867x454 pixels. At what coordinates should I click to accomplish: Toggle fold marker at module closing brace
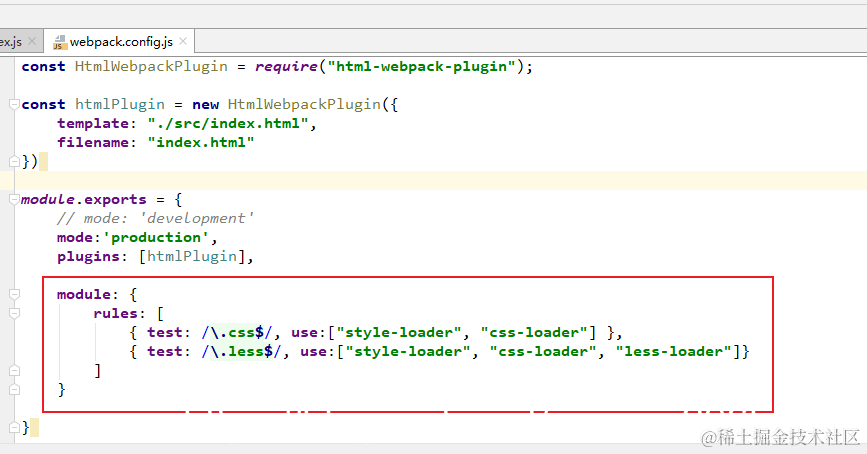tap(14, 389)
